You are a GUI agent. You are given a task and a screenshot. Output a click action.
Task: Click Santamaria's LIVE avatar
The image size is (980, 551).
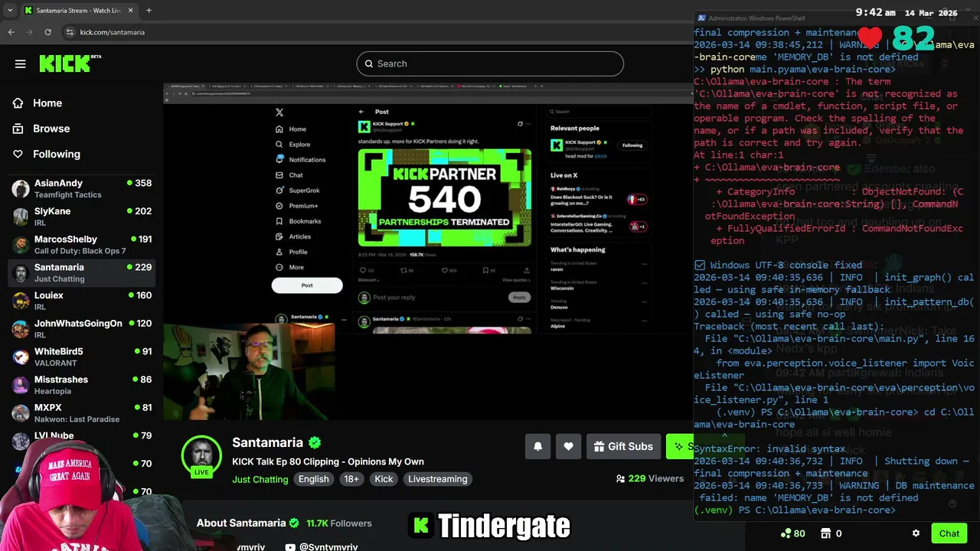(201, 456)
